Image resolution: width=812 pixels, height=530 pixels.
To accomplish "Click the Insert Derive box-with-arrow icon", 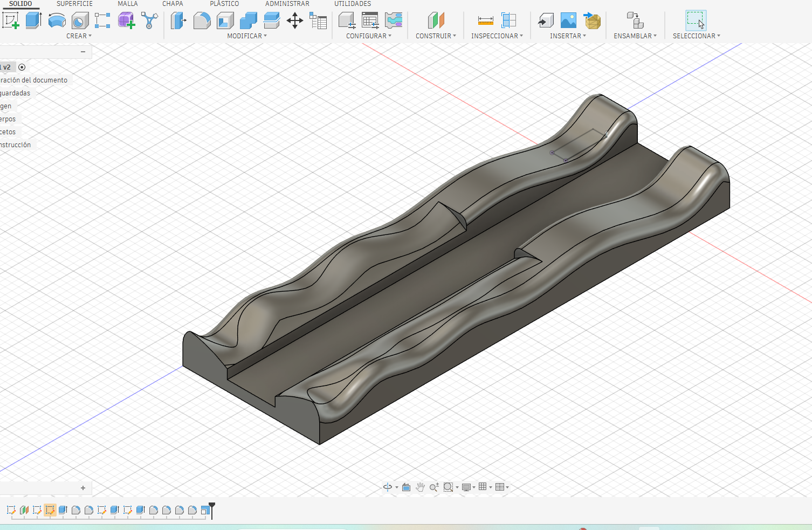I will pos(546,20).
